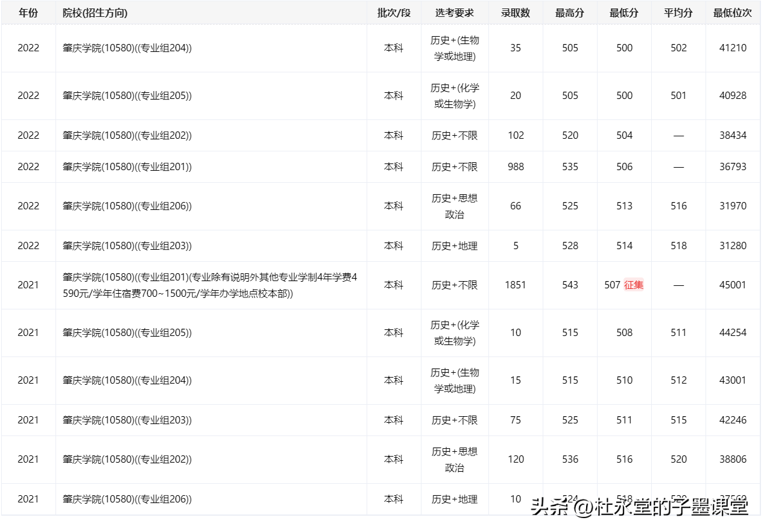
Task: Click the 最低位次 value 31280
Action: pos(733,245)
